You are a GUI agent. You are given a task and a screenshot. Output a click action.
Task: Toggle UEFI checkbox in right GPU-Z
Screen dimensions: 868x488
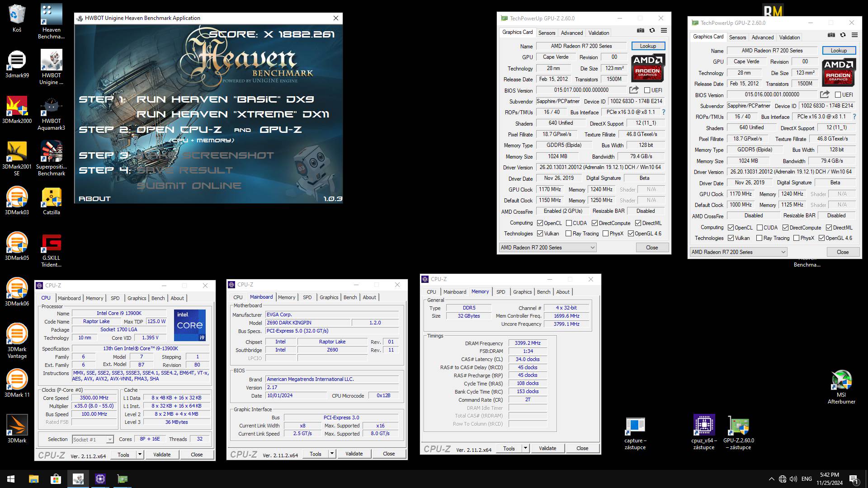point(838,94)
